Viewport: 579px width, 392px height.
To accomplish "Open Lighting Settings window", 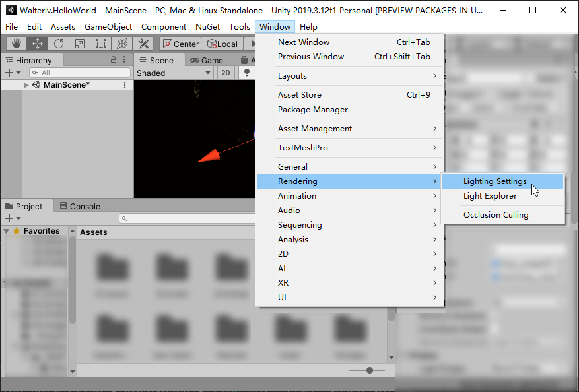I will pos(502,181).
